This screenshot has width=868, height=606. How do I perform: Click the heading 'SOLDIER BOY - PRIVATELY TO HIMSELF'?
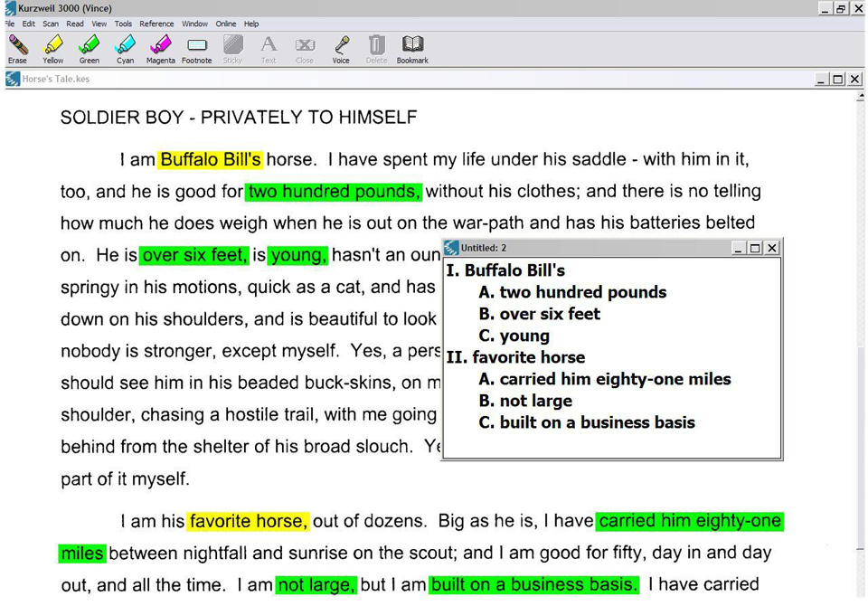point(239,118)
